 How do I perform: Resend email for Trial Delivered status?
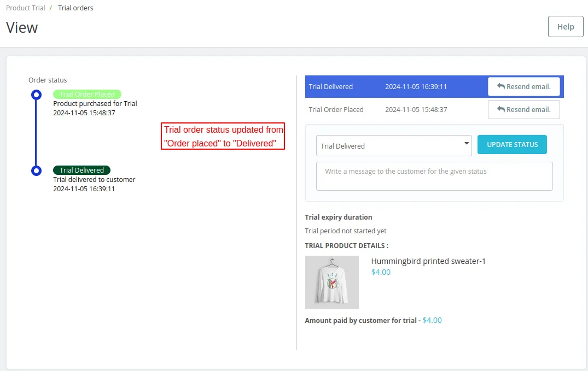(x=523, y=86)
